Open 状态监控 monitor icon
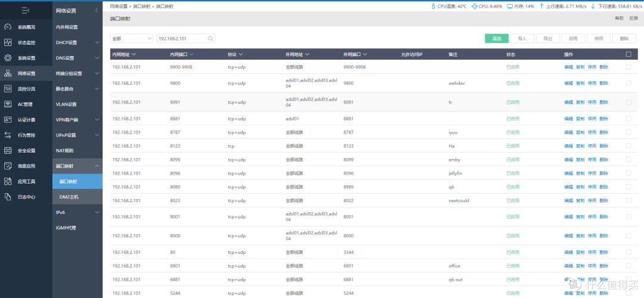Screen dimensions: 644x298 [8, 43]
